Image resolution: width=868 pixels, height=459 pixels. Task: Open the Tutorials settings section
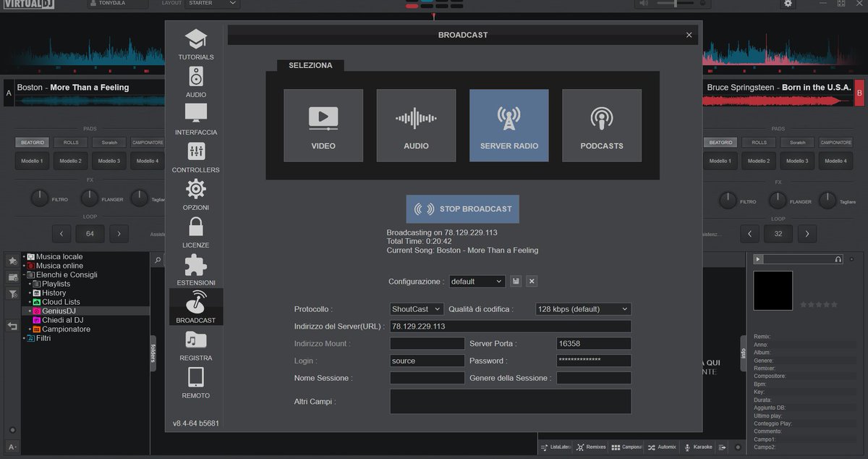[196, 44]
